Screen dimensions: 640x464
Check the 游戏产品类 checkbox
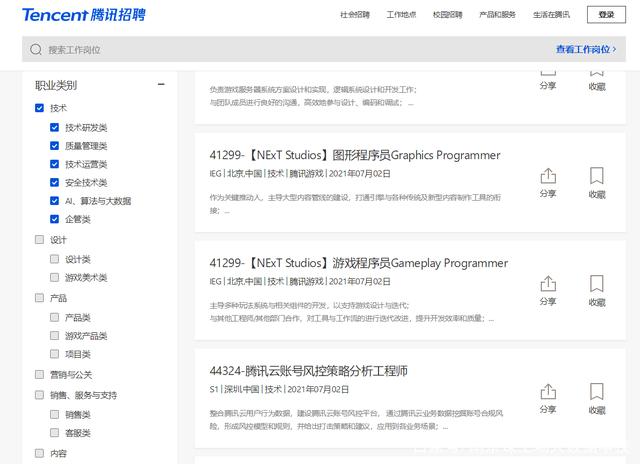pyautogui.click(x=54, y=335)
